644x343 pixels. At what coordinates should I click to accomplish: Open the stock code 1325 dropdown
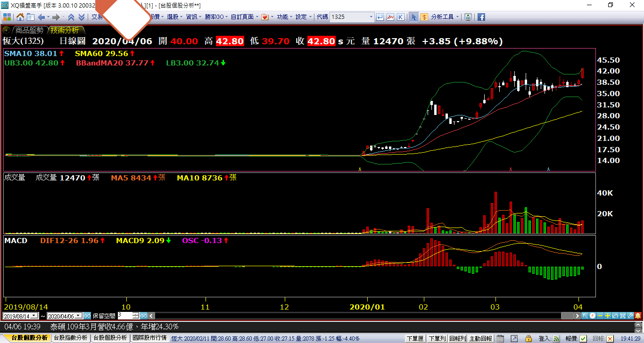[x=371, y=17]
